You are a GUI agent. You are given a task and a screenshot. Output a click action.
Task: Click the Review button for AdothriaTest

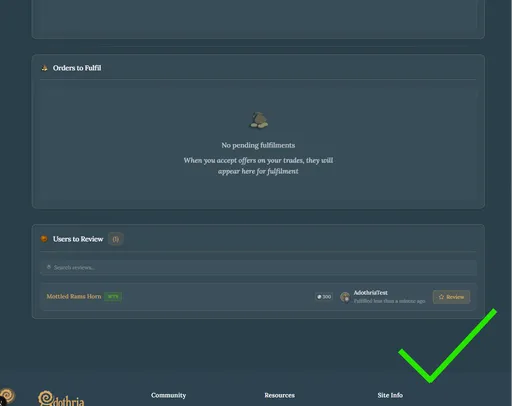pyautogui.click(x=451, y=297)
